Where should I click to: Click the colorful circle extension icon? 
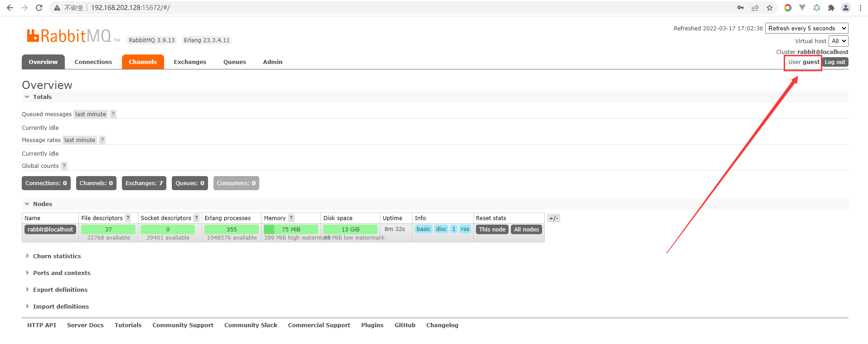788,8
